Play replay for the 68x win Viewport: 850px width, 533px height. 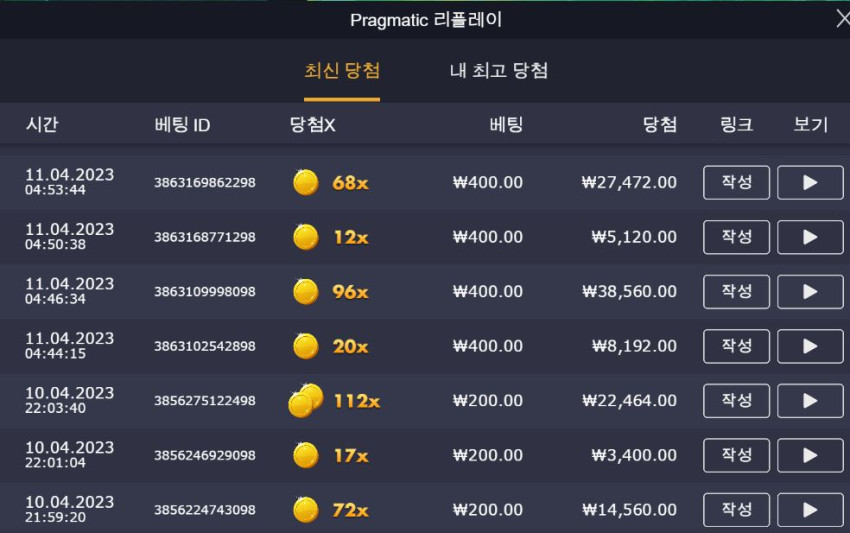810,183
